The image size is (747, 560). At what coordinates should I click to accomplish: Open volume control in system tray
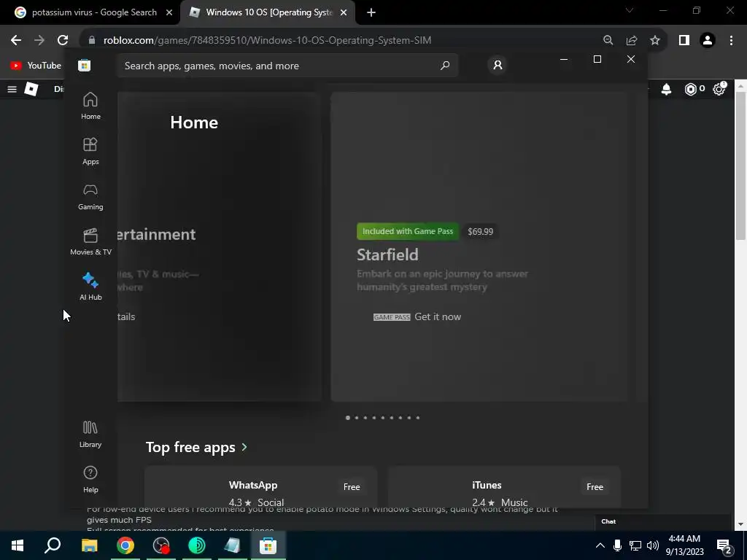[x=653, y=545]
